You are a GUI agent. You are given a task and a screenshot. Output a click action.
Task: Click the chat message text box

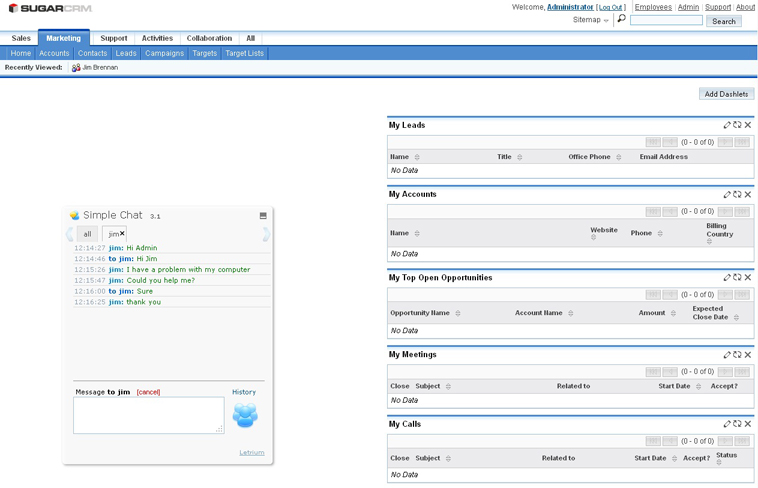(x=149, y=415)
